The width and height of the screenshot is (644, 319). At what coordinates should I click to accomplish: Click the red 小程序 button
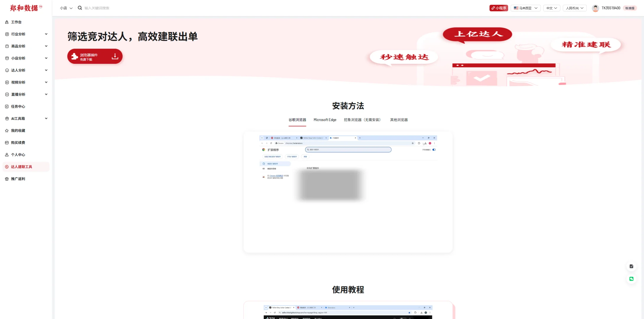499,8
